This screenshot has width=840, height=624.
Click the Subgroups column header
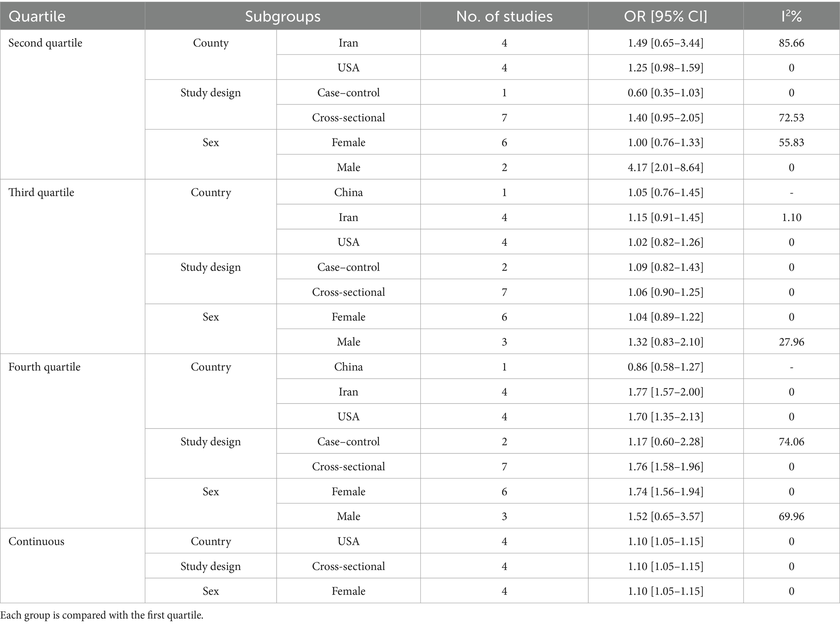click(x=283, y=16)
